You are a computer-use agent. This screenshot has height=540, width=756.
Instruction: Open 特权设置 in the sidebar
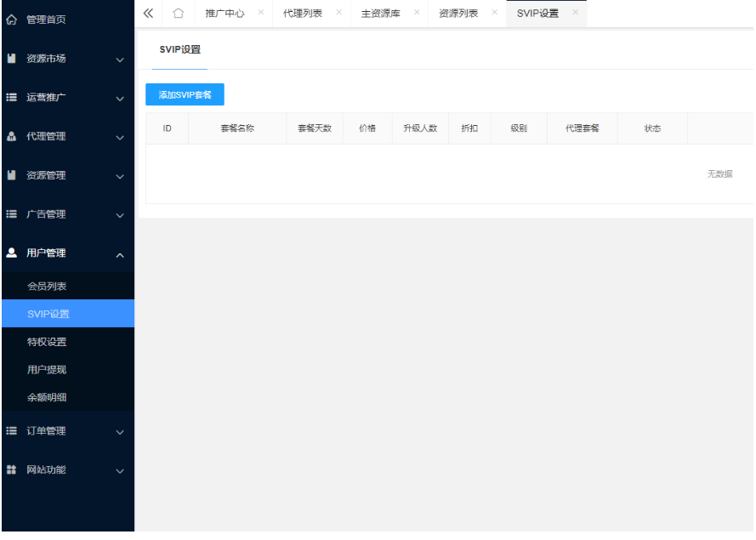pyautogui.click(x=47, y=342)
